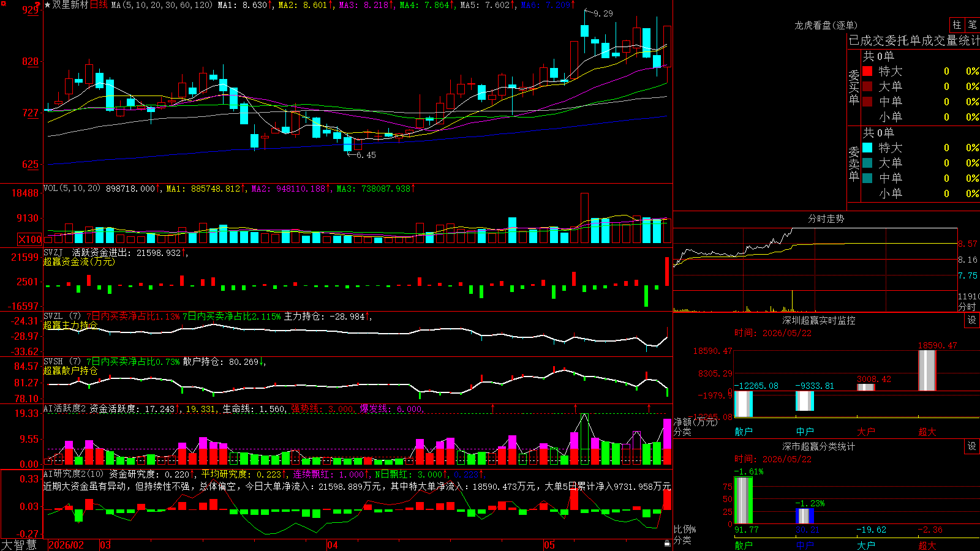Click the 委卖单 vertical label

pyautogui.click(x=854, y=163)
